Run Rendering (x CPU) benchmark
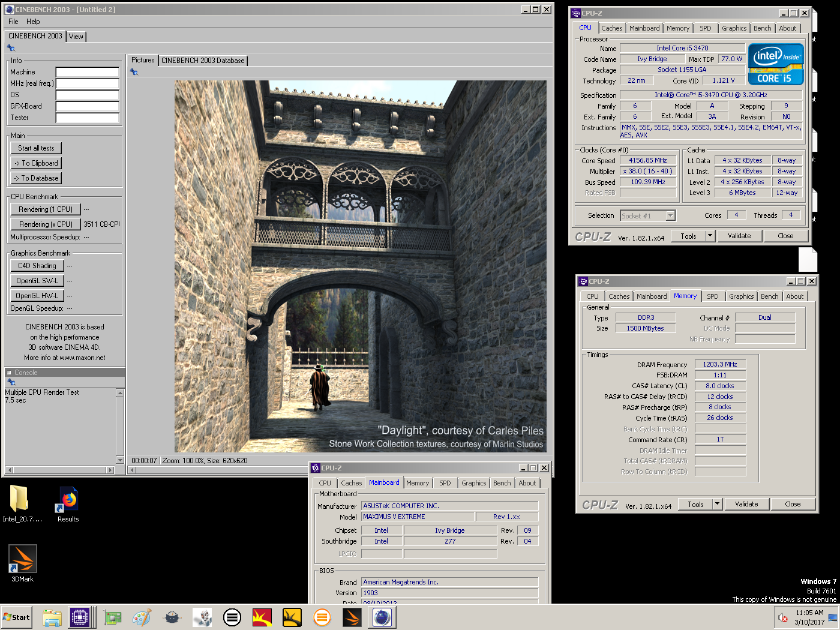Image resolution: width=840 pixels, height=630 pixels. pos(46,224)
